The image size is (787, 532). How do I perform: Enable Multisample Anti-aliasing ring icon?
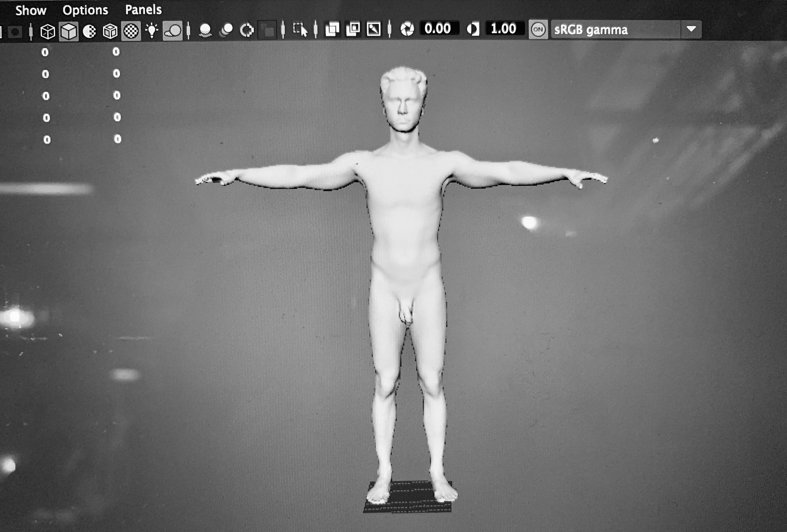[x=247, y=31]
